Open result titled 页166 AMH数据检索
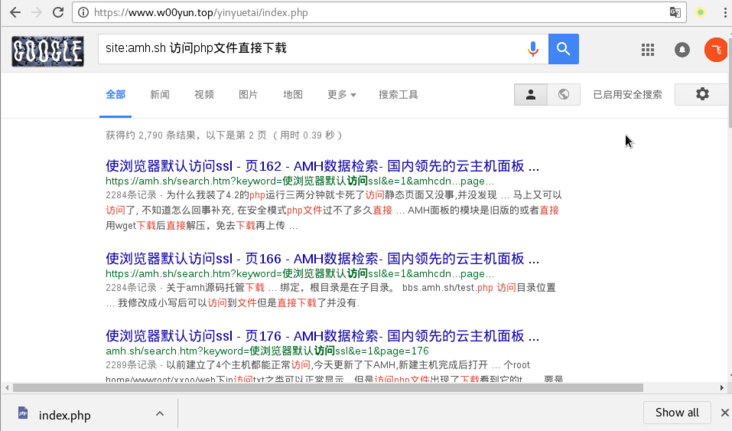Viewport: 732px width, 431px height. click(322, 259)
